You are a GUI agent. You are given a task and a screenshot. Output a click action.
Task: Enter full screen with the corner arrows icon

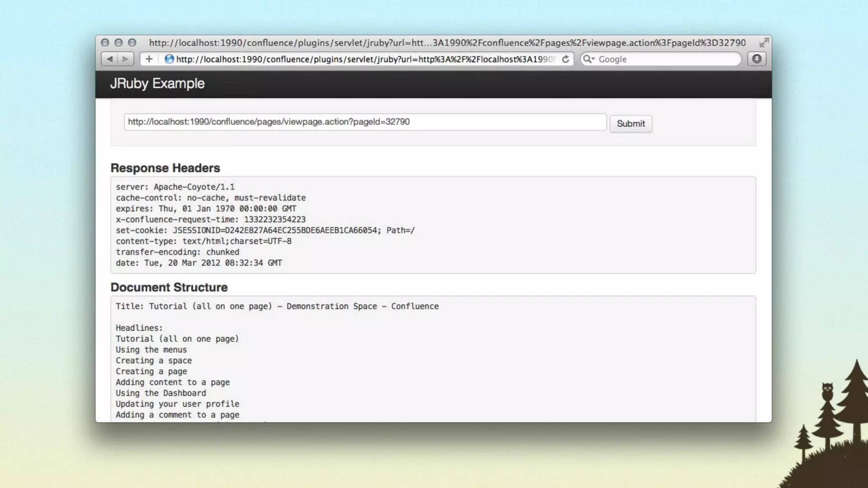[x=764, y=42]
